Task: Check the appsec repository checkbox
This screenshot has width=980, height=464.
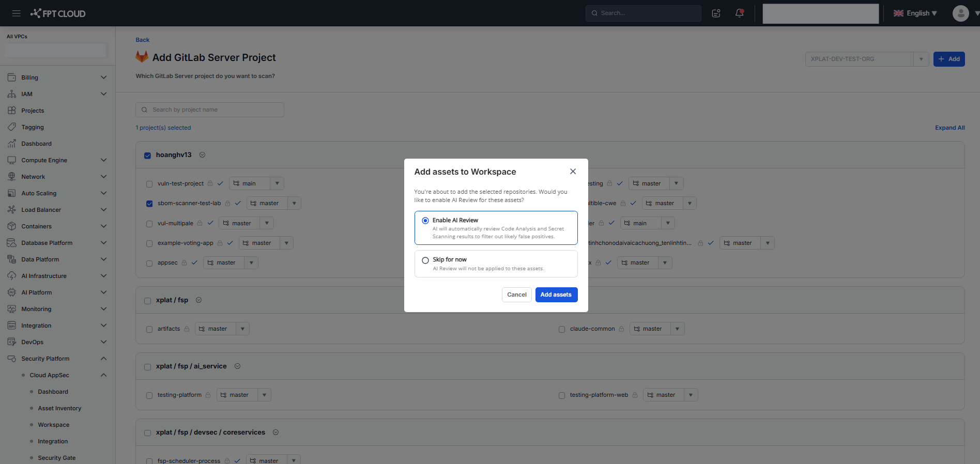Action: tap(149, 264)
